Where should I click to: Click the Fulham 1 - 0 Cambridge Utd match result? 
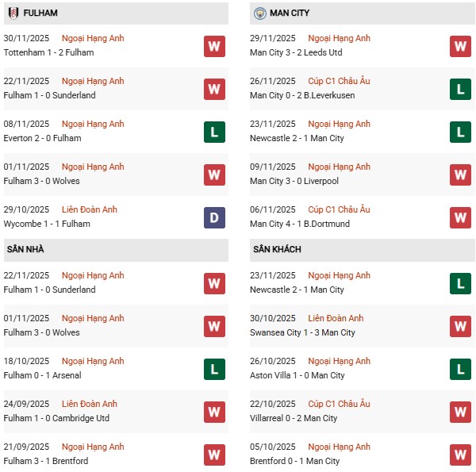click(x=56, y=418)
